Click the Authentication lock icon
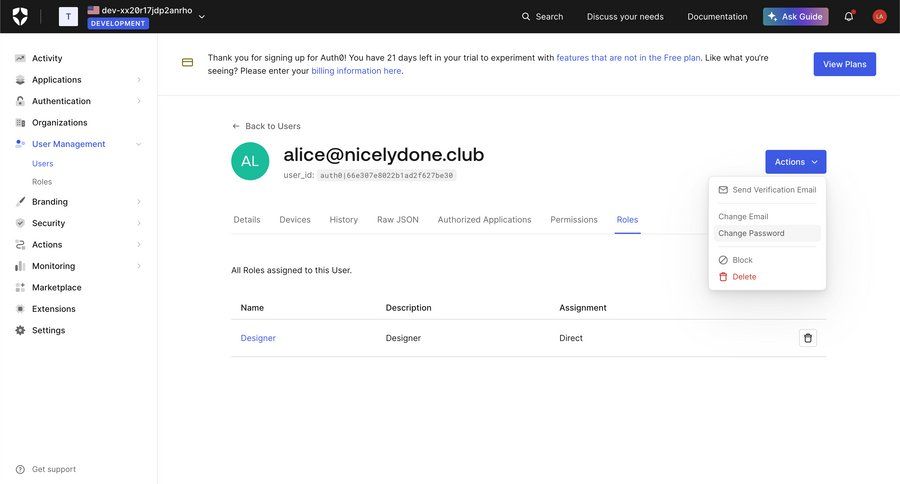 point(20,101)
